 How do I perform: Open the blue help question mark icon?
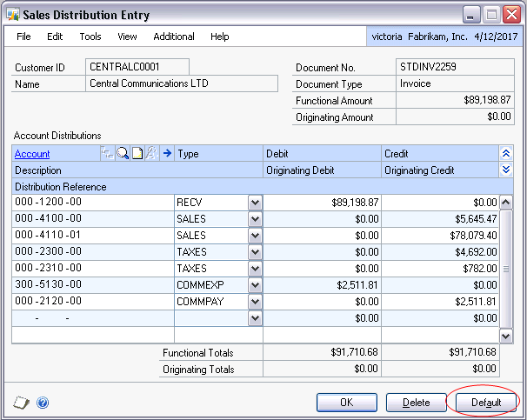pyautogui.click(x=43, y=403)
